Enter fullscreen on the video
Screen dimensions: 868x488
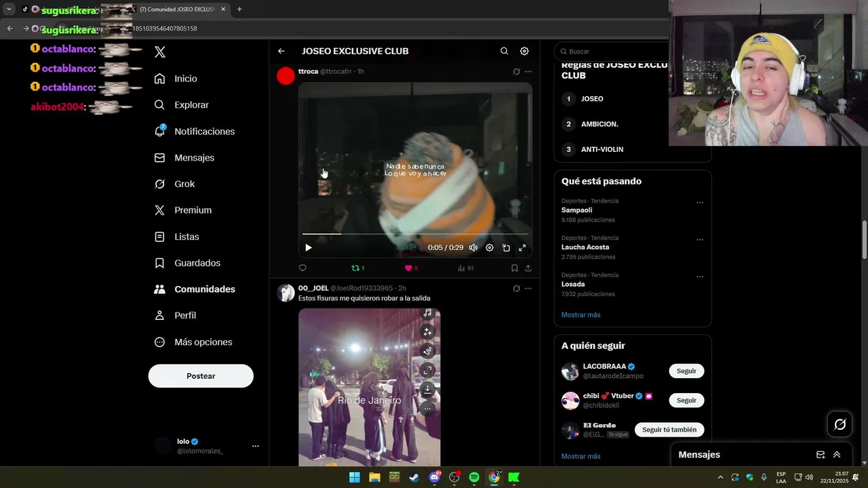pyautogui.click(x=522, y=248)
